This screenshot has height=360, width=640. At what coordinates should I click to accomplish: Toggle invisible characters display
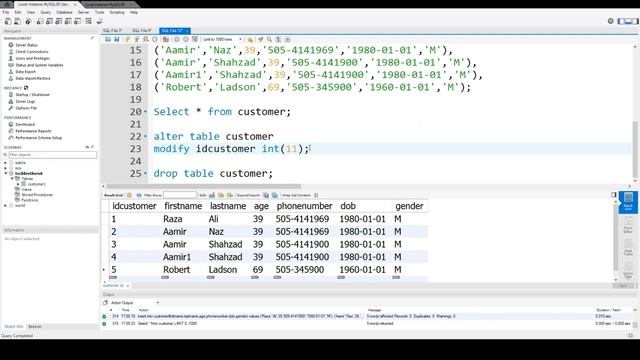[x=278, y=40]
